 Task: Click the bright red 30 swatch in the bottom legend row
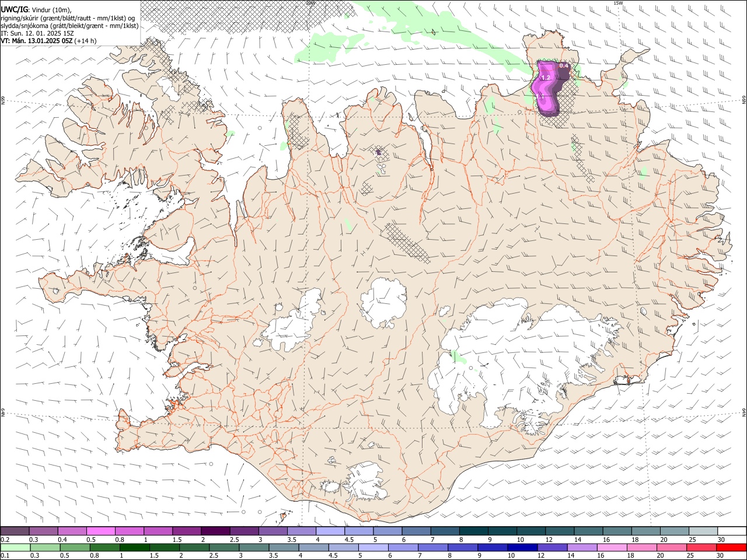[x=731, y=547]
